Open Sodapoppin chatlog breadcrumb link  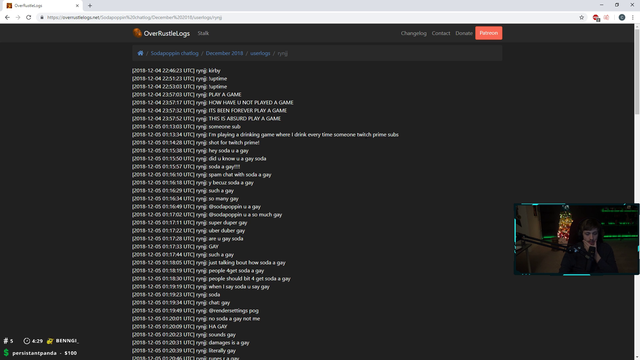tap(175, 53)
